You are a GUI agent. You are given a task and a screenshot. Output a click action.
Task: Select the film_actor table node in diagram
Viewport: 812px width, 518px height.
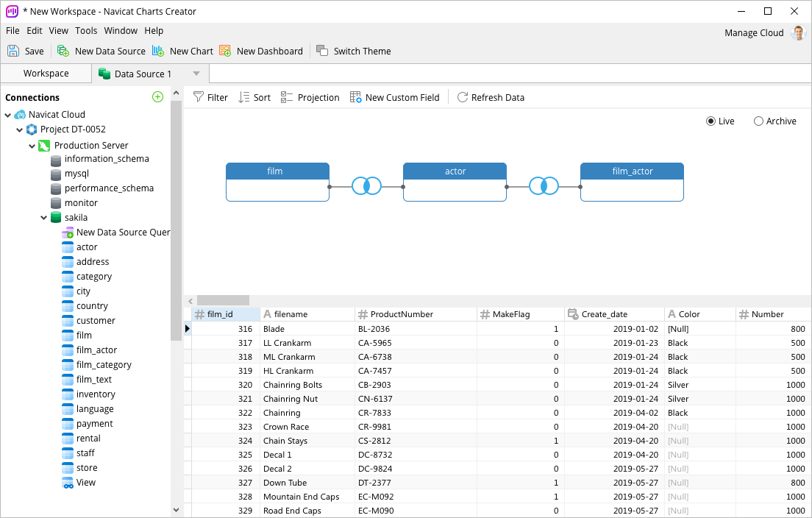click(x=632, y=182)
